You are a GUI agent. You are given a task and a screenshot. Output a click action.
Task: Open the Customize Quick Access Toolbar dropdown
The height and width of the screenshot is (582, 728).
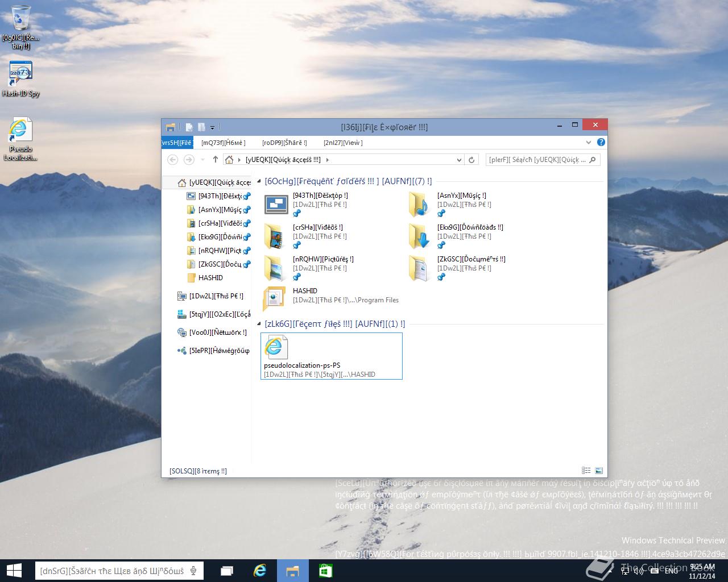click(x=212, y=128)
